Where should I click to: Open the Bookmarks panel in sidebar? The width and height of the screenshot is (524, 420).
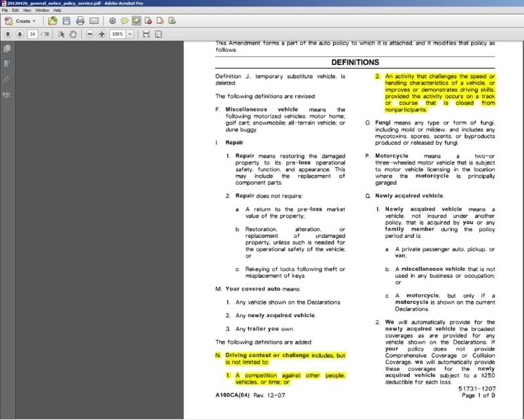point(7,64)
